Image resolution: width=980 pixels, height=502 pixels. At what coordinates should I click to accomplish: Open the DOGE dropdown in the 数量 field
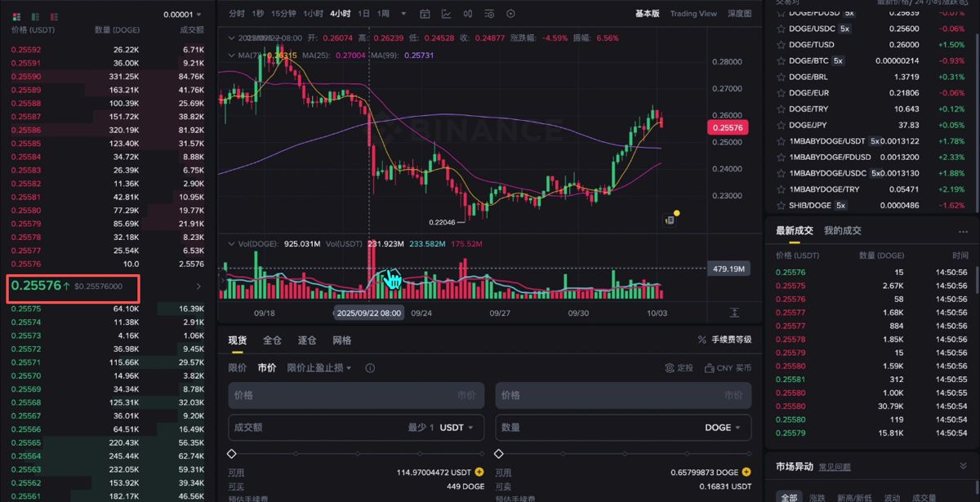(x=722, y=427)
